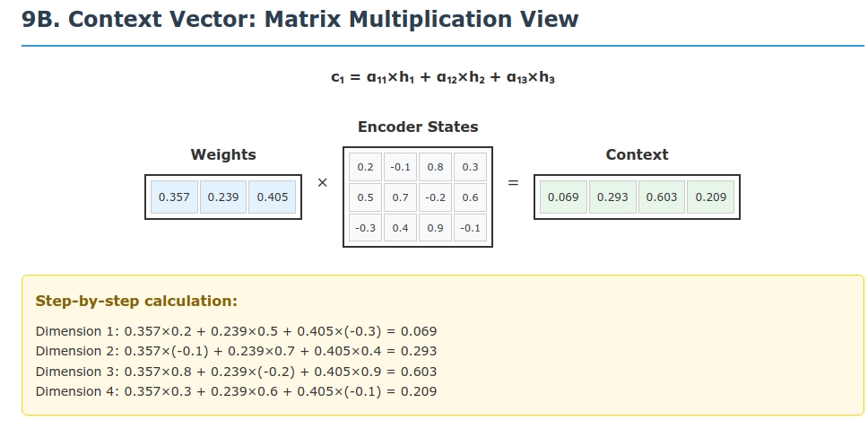Select the 0.209 context cell
The image size is (868, 429).
710,197
